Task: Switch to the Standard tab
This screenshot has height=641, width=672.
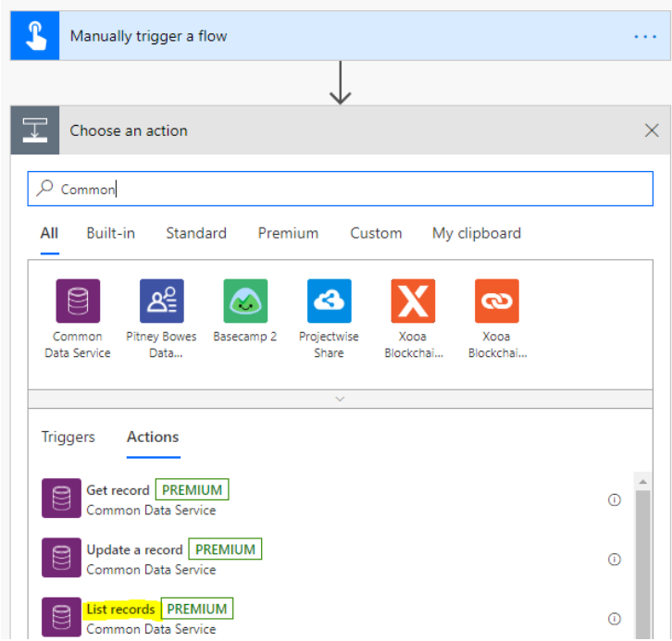Action: (196, 233)
